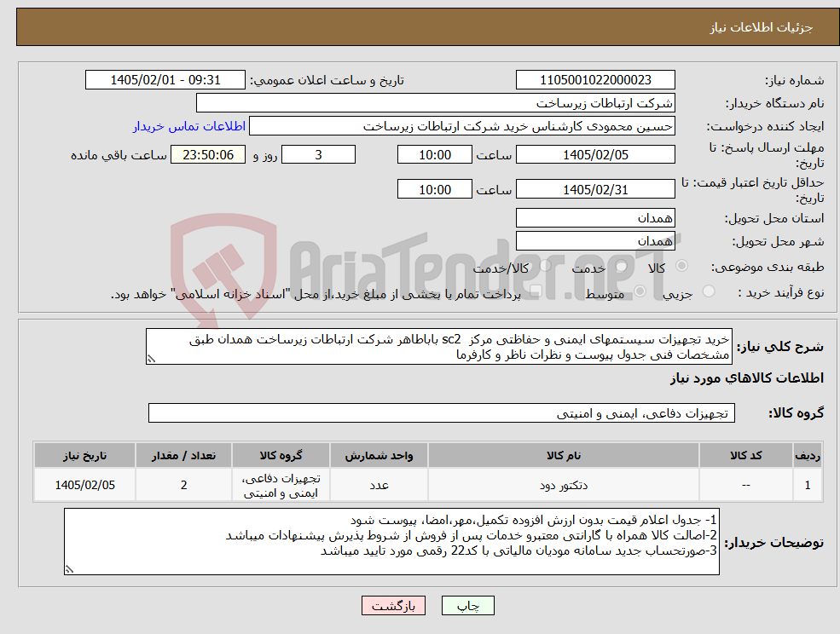Click the remaining time field 23:50:06
This screenshot has height=634, width=840.
click(x=208, y=155)
